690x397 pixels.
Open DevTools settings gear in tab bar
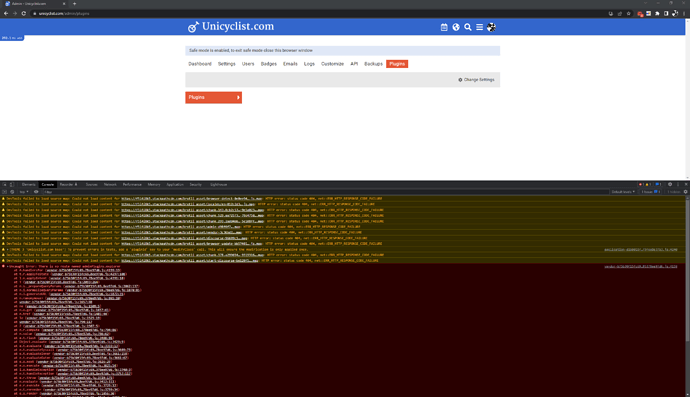point(670,185)
